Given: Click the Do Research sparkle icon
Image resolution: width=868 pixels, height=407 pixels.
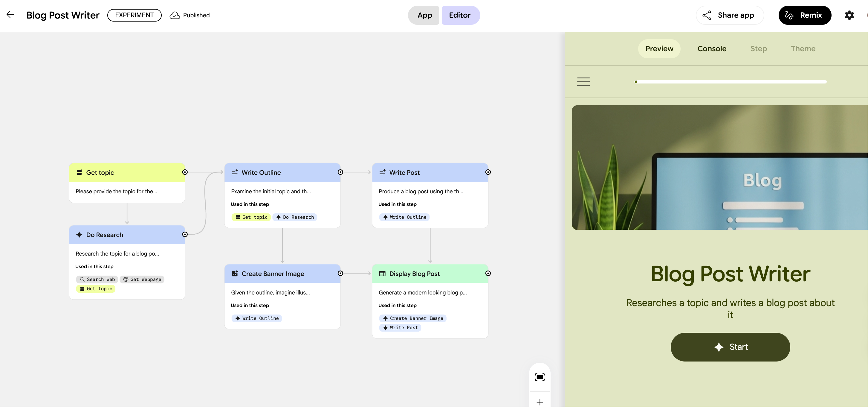Looking at the screenshot, I should (x=79, y=235).
